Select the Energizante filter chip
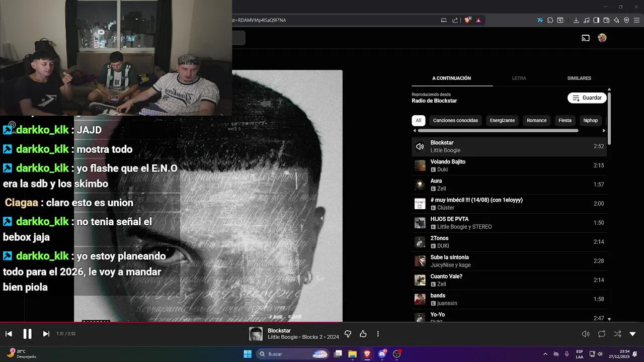Viewport: 644px width, 362px height. click(x=502, y=121)
